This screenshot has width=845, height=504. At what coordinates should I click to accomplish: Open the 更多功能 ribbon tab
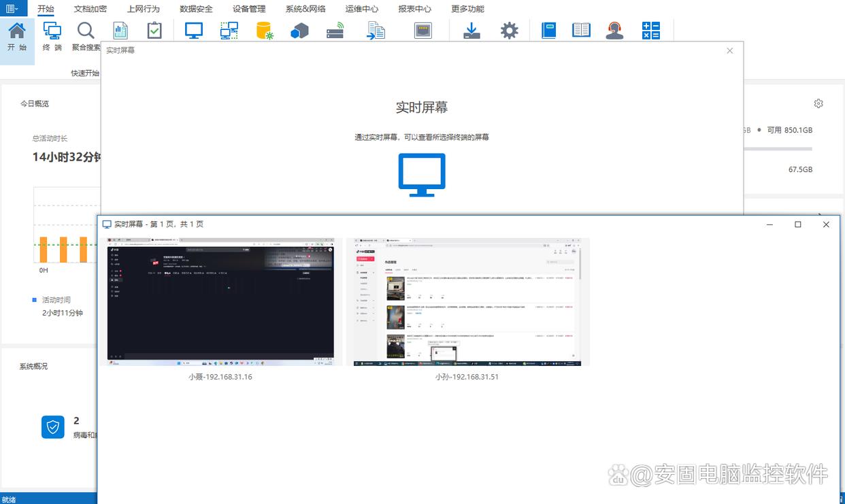tap(468, 9)
